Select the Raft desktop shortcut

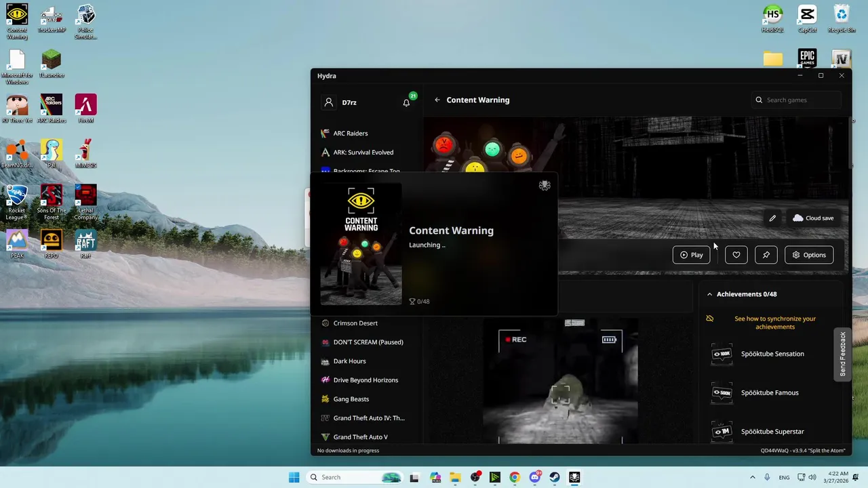85,244
